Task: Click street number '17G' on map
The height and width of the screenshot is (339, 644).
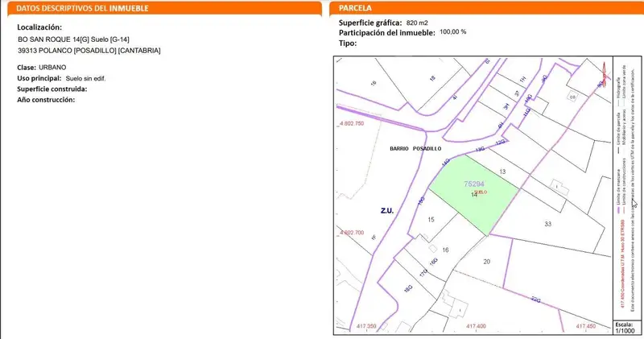Action: (x=423, y=273)
